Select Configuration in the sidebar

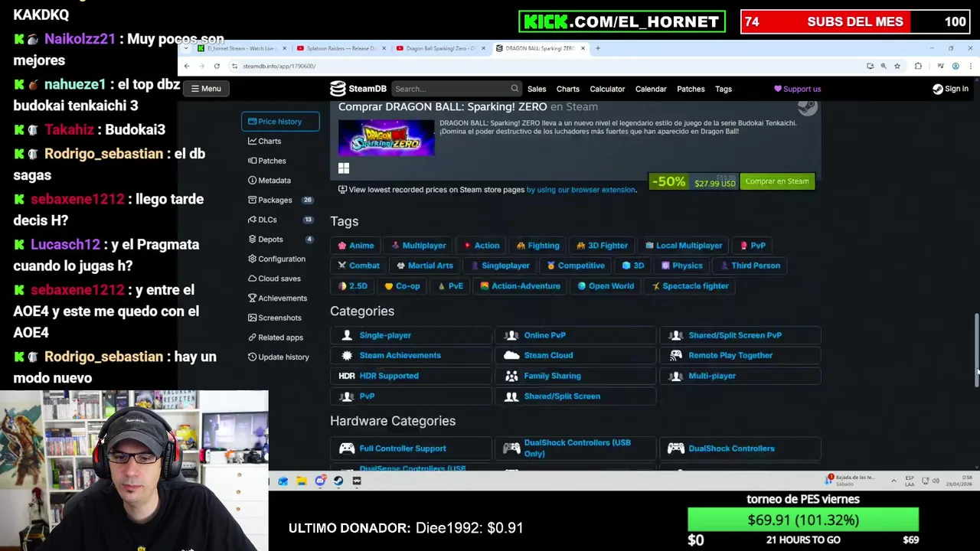coord(276,259)
